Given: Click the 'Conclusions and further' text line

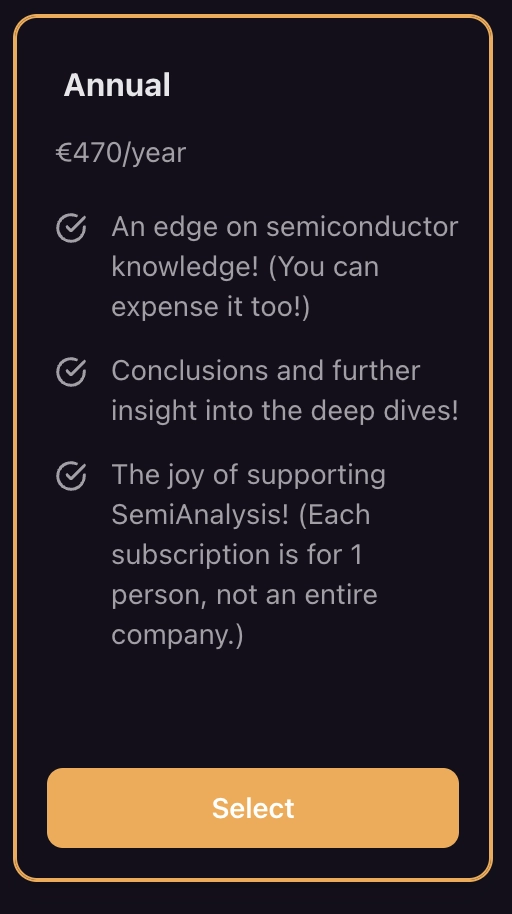Looking at the screenshot, I should click(x=265, y=371).
